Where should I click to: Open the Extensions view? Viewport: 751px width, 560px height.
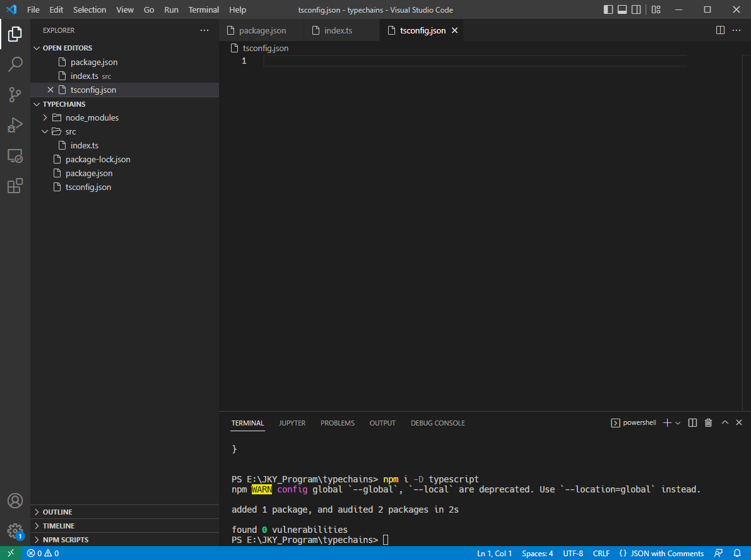tap(15, 186)
